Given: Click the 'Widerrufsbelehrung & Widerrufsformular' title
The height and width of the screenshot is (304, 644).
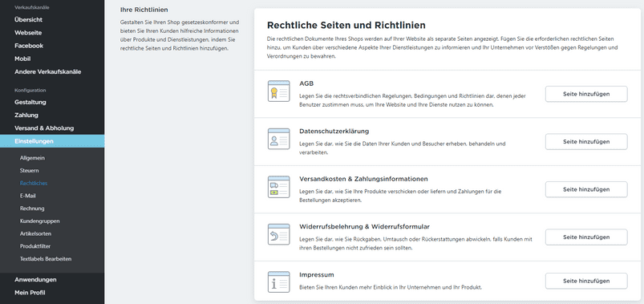Looking at the screenshot, I should [364, 227].
